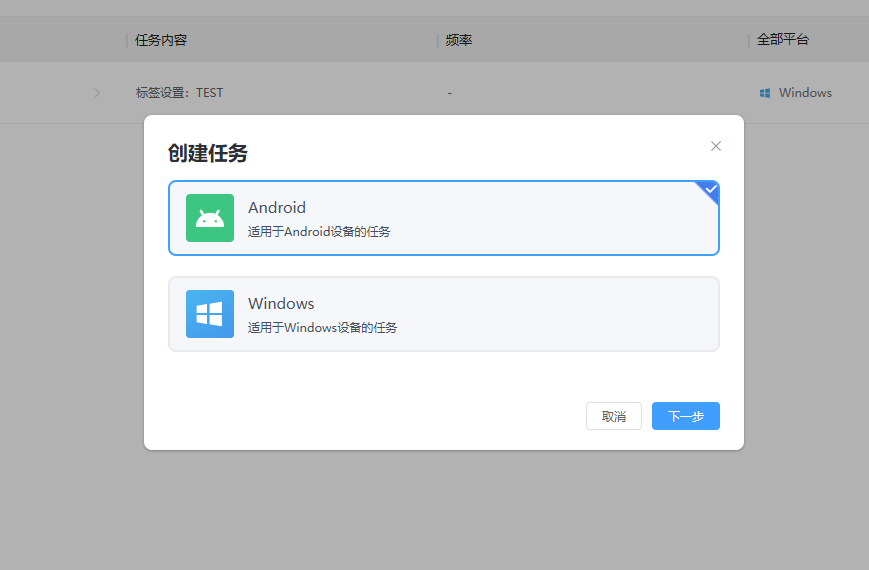Click the Android card title text
This screenshot has width=869, height=570.
pyautogui.click(x=277, y=207)
